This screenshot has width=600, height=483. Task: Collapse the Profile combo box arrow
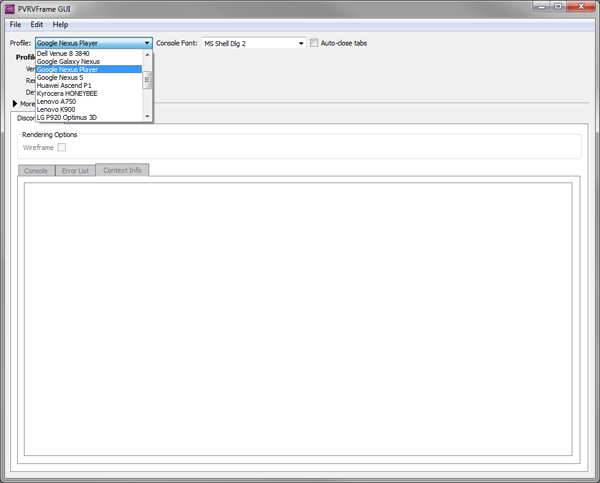pyautogui.click(x=147, y=43)
